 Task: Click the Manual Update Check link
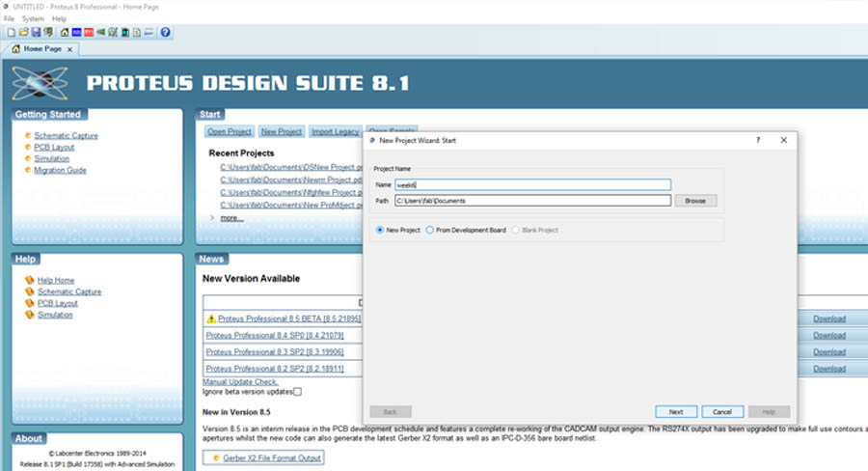click(x=240, y=382)
